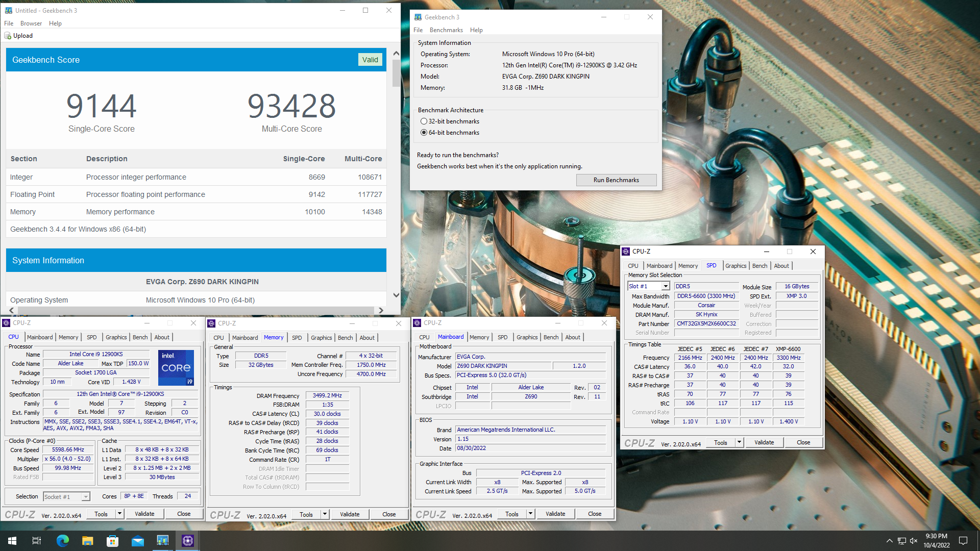Screen dimensions: 980x551
Task: Click DRAM Frequency value 3499.2 MHz
Action: pyautogui.click(x=327, y=396)
